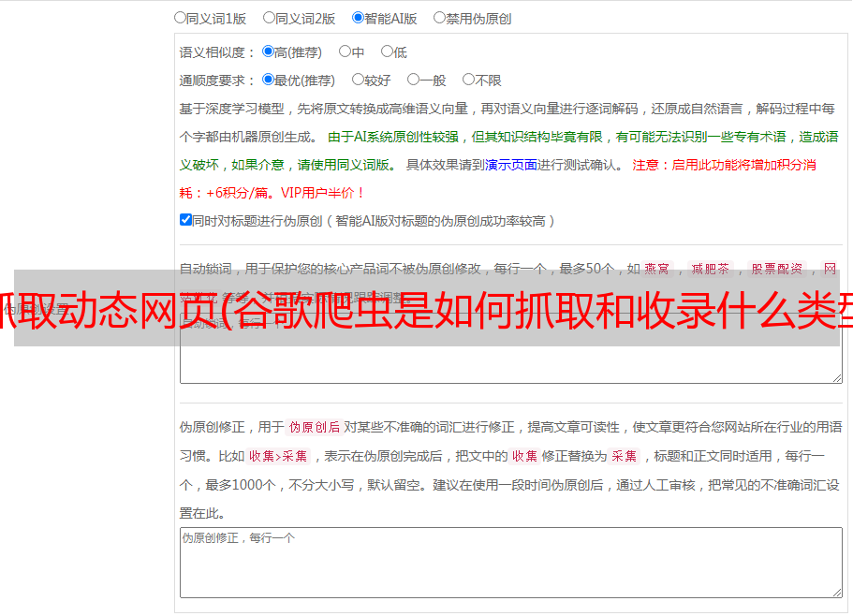Image resolution: width=853 pixels, height=616 pixels.
Task: Set 通顺度要求 to 最优(推荐)
Action: coord(268,80)
